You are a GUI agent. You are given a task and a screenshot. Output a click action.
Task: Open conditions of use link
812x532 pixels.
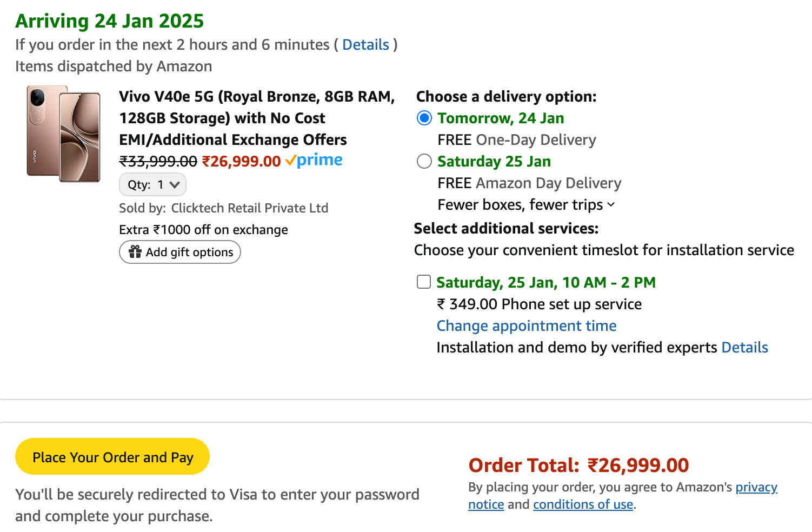click(583, 504)
